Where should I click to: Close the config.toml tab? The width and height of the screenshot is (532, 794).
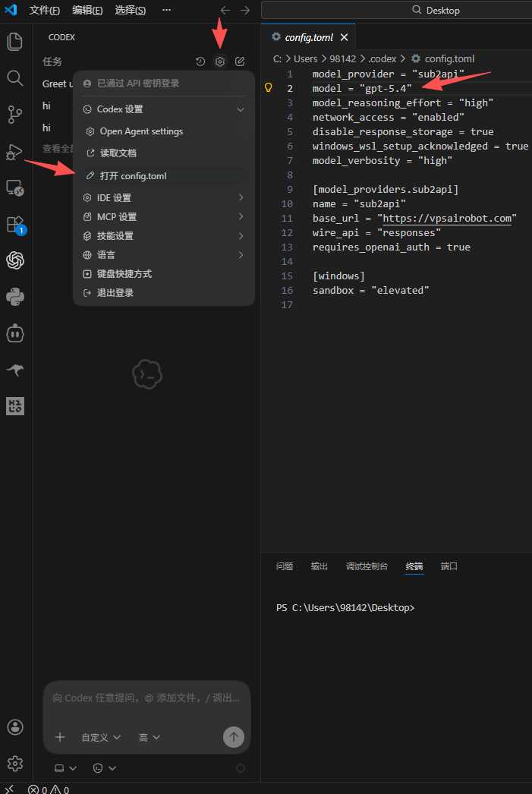[x=345, y=37]
